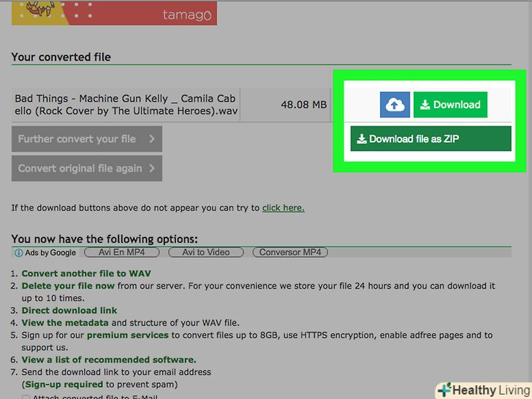Select the Conversor MP4 ad pill
This screenshot has width=532, height=399.
pos(290,252)
